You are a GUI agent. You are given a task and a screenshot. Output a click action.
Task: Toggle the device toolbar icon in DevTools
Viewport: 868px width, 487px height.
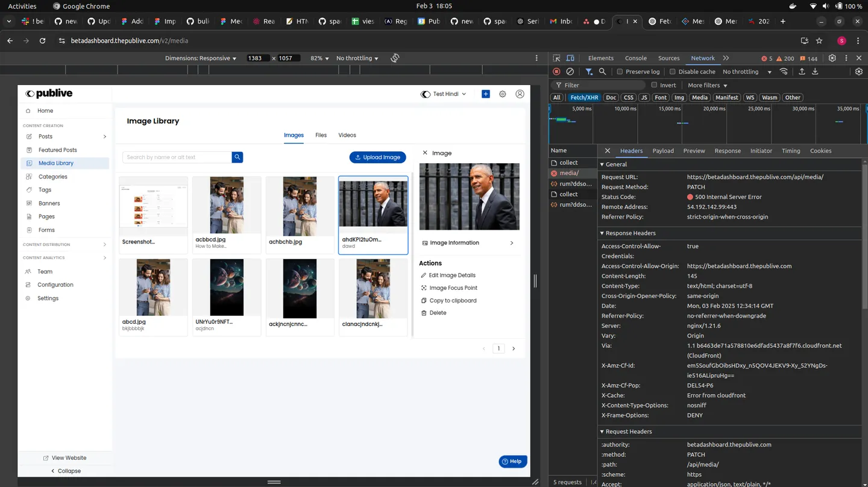click(570, 58)
